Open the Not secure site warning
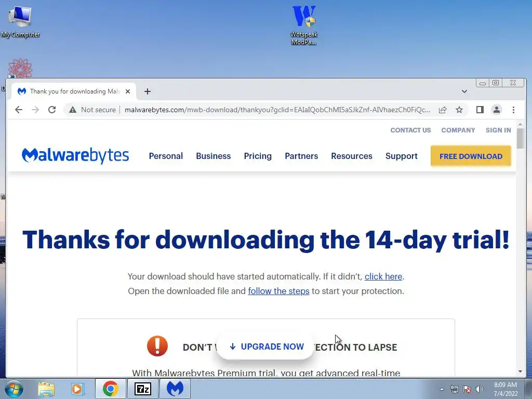Viewport: 532px width, 399px height. (92, 110)
